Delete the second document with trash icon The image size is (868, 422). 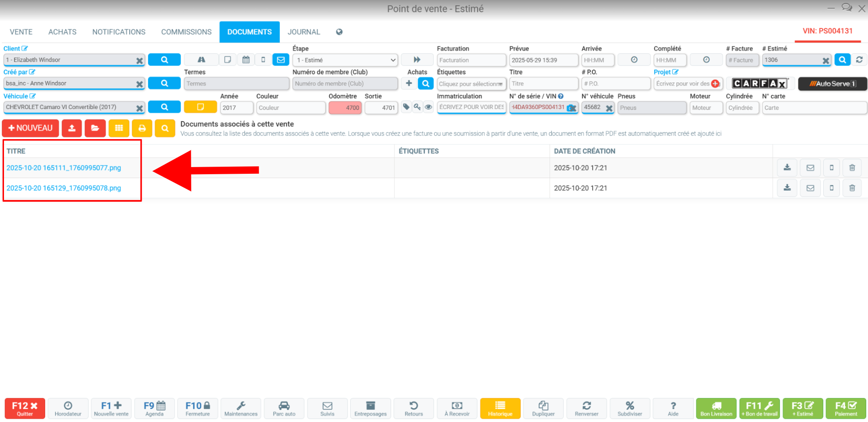pyautogui.click(x=852, y=188)
